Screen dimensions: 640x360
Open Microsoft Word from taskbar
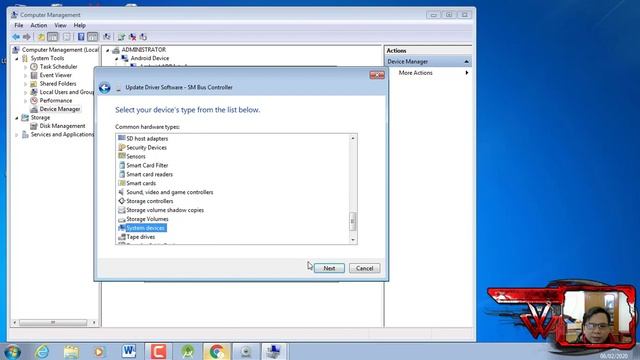[129, 351]
